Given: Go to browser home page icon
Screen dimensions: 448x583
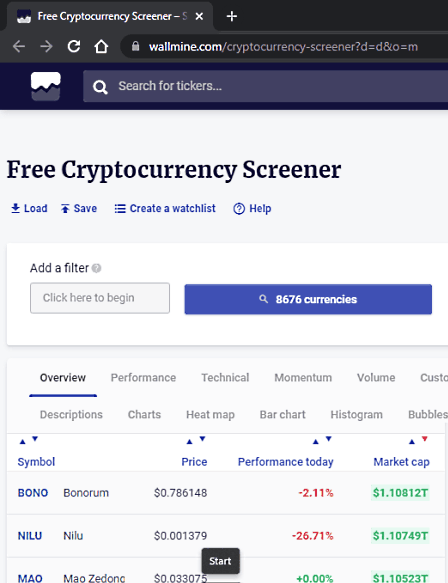Looking at the screenshot, I should click(101, 46).
